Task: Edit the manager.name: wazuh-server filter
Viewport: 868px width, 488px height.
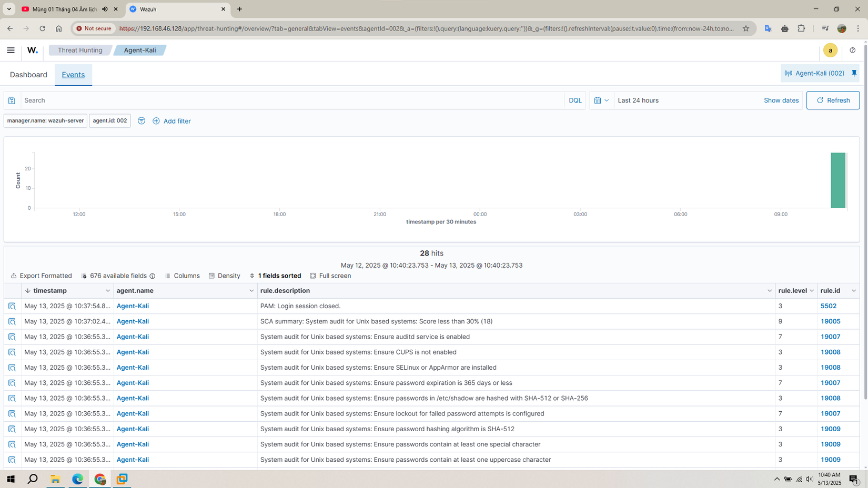Action: pos(45,120)
